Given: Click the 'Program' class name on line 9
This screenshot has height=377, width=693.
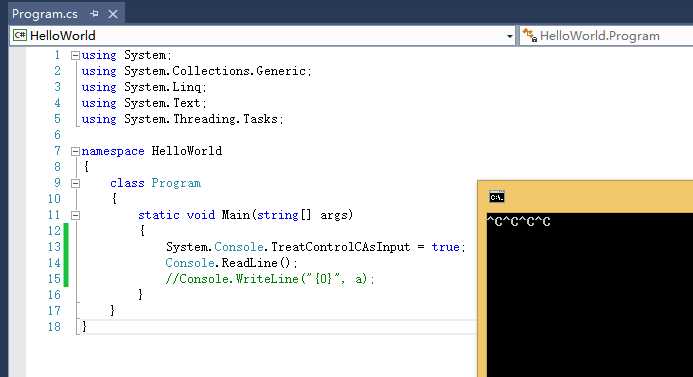Looking at the screenshot, I should [176, 183].
